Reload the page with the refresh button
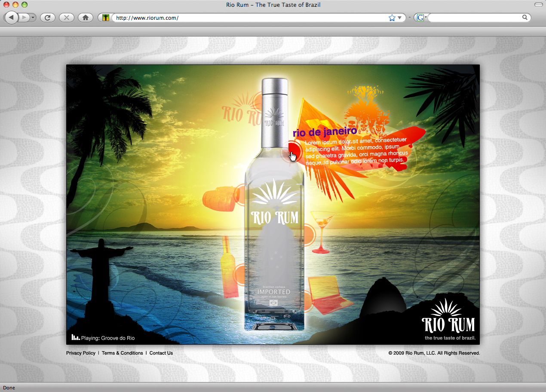Image resolution: width=546 pixels, height=392 pixels. click(x=48, y=18)
